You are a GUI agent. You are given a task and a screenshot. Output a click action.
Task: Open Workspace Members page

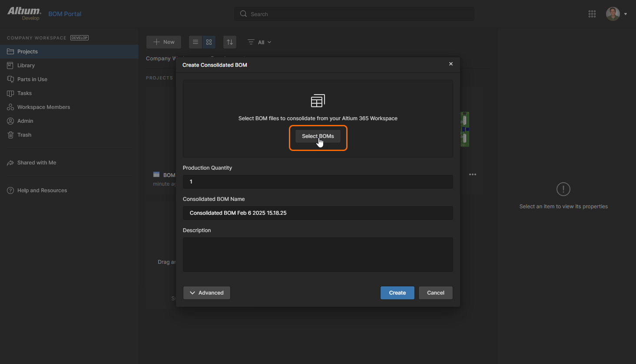[70, 107]
